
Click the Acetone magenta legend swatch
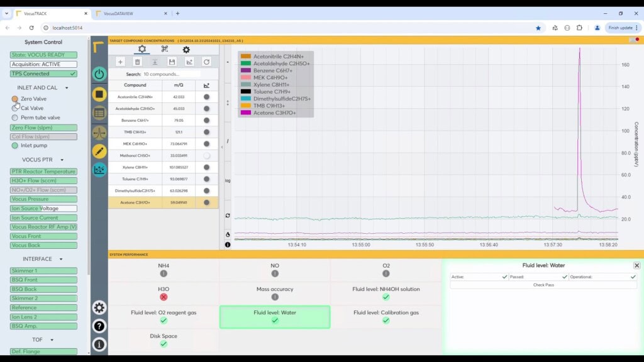click(246, 112)
